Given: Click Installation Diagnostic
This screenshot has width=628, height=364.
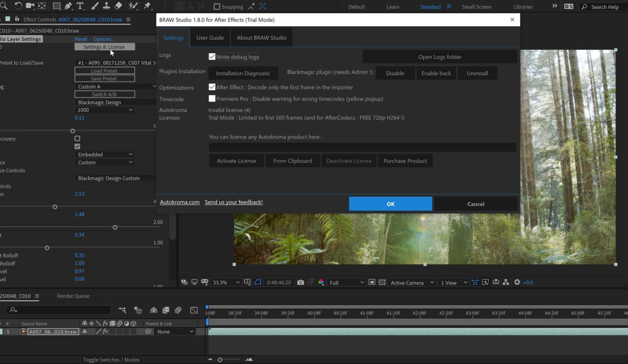Looking at the screenshot, I should click(x=243, y=73).
